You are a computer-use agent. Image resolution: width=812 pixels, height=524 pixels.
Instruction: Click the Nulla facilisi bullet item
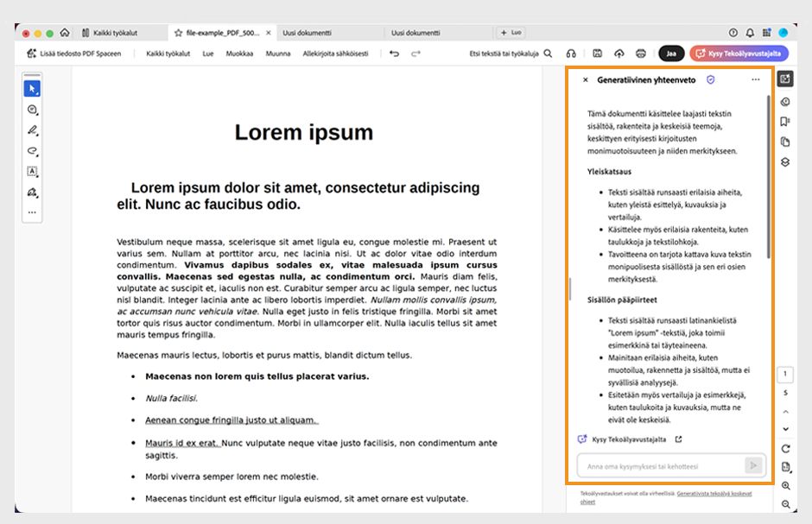tap(171, 398)
